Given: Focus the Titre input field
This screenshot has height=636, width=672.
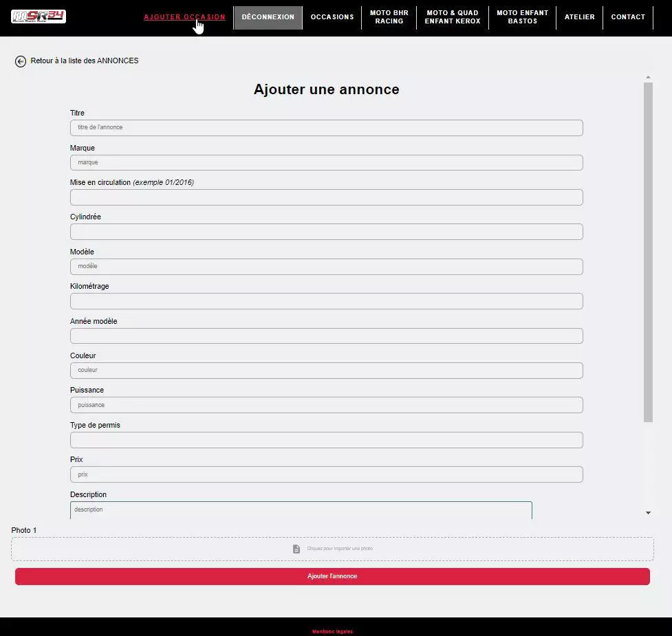Looking at the screenshot, I should click(326, 128).
